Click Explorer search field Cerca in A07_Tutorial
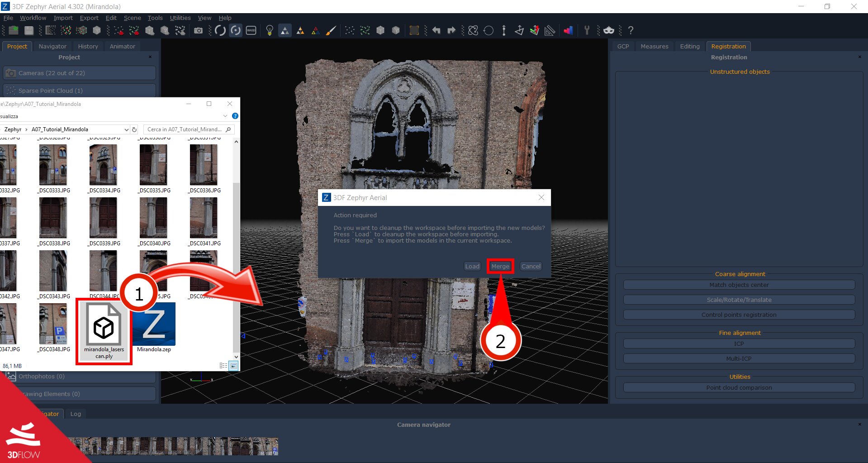868x463 pixels. pyautogui.click(x=189, y=129)
